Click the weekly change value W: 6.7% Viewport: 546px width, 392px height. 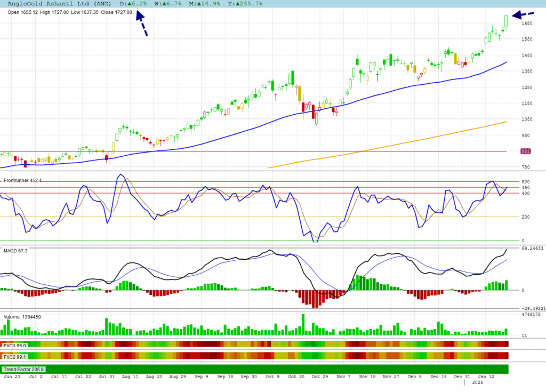click(168, 3)
